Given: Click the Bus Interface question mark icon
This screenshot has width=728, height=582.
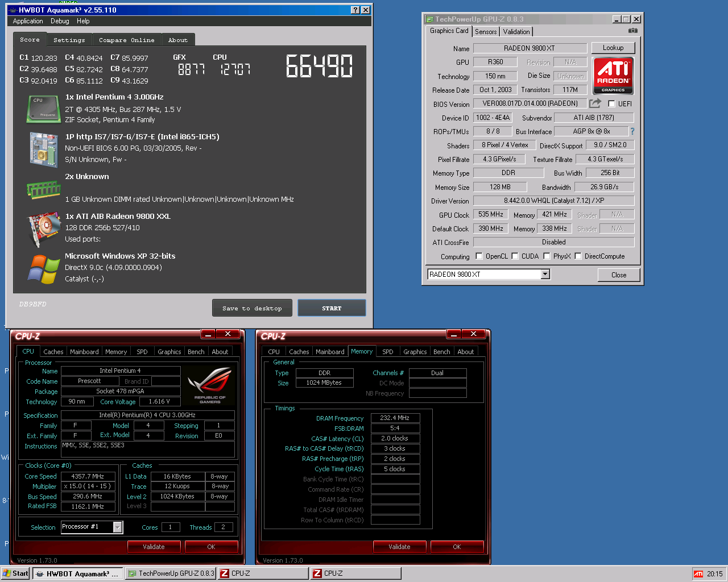Looking at the screenshot, I should click(632, 131).
